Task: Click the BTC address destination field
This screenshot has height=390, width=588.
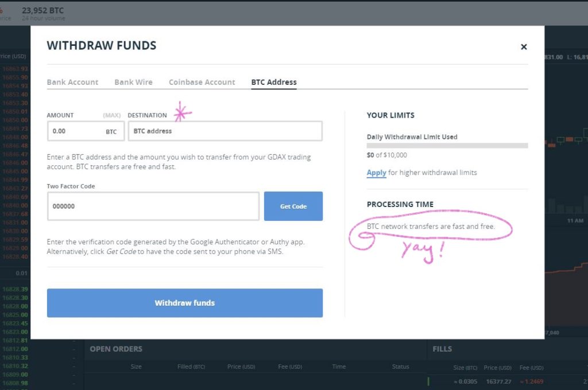Action: pyautogui.click(x=225, y=131)
